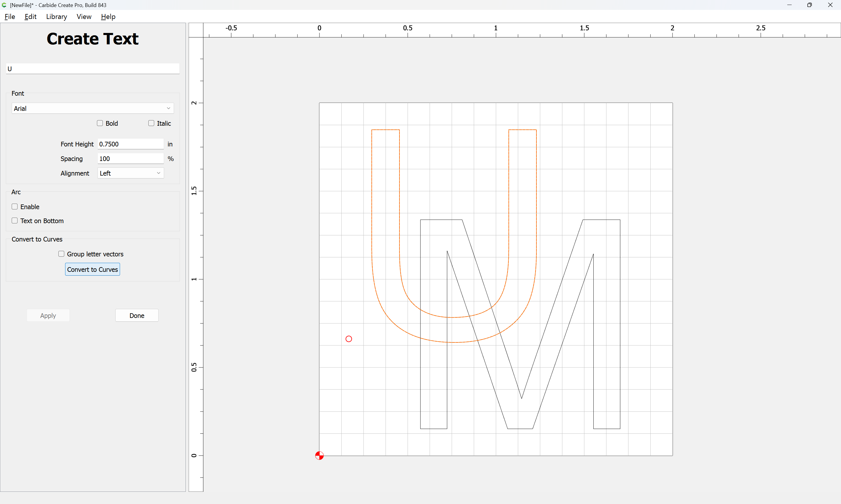Open the View menu

click(84, 17)
